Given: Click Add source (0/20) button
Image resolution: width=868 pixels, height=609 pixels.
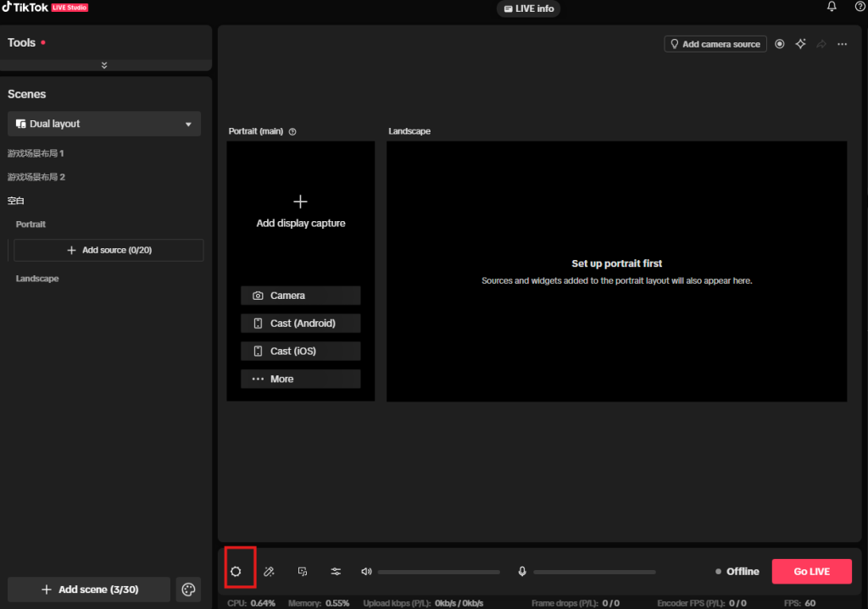Looking at the screenshot, I should coord(108,250).
